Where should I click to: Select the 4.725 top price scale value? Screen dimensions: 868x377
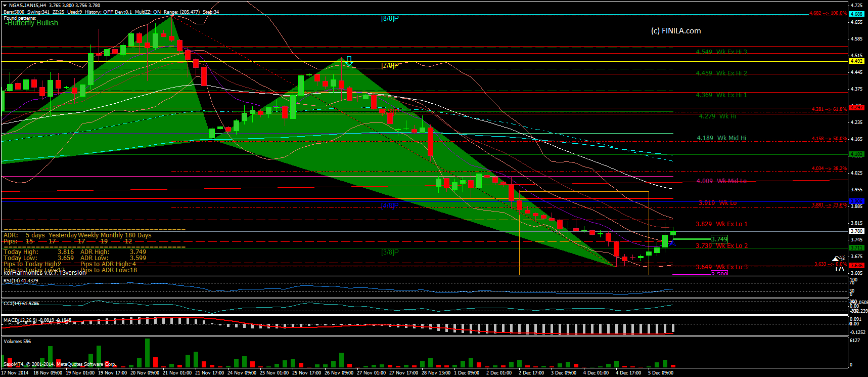coord(856,5)
